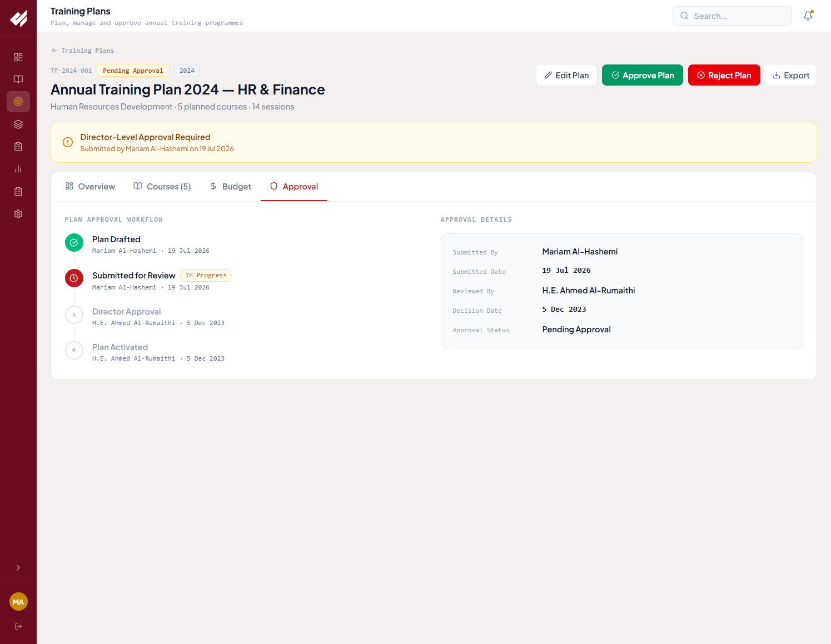Click the Edit Plan button
The width and height of the screenshot is (831, 644).
click(566, 76)
